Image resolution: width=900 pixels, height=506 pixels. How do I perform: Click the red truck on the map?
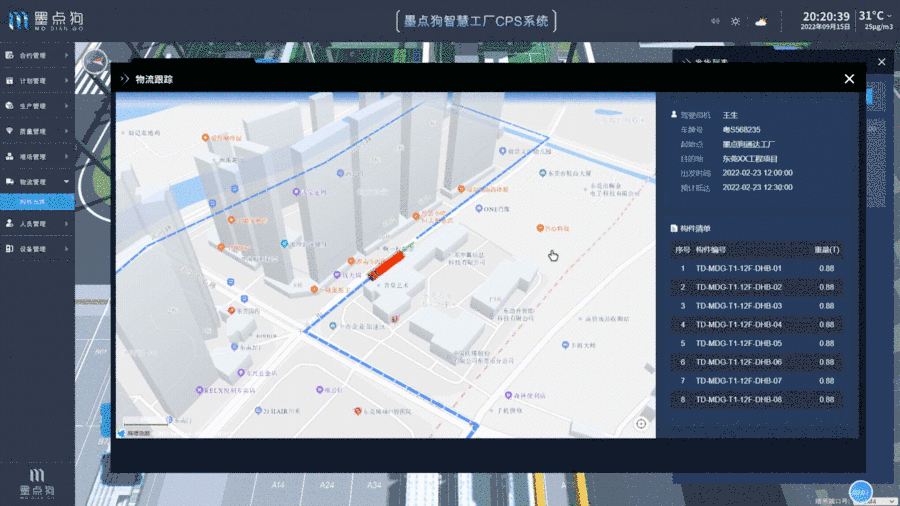(386, 265)
